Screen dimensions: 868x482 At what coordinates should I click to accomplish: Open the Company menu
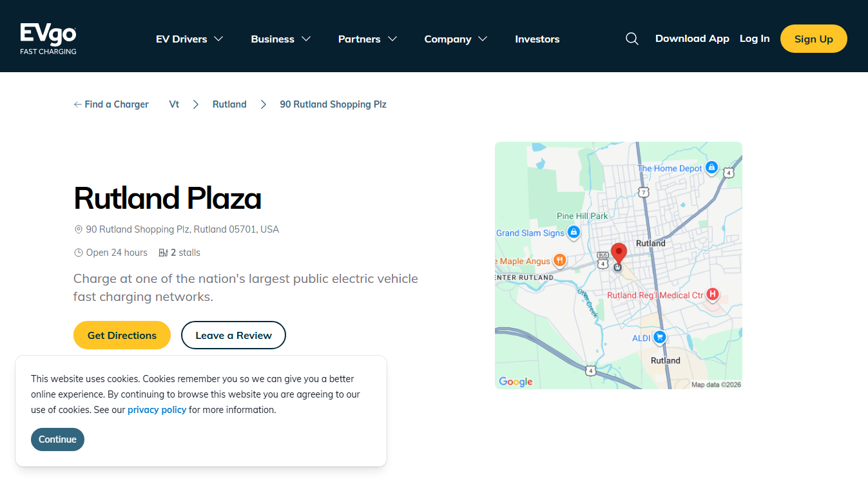tap(456, 39)
